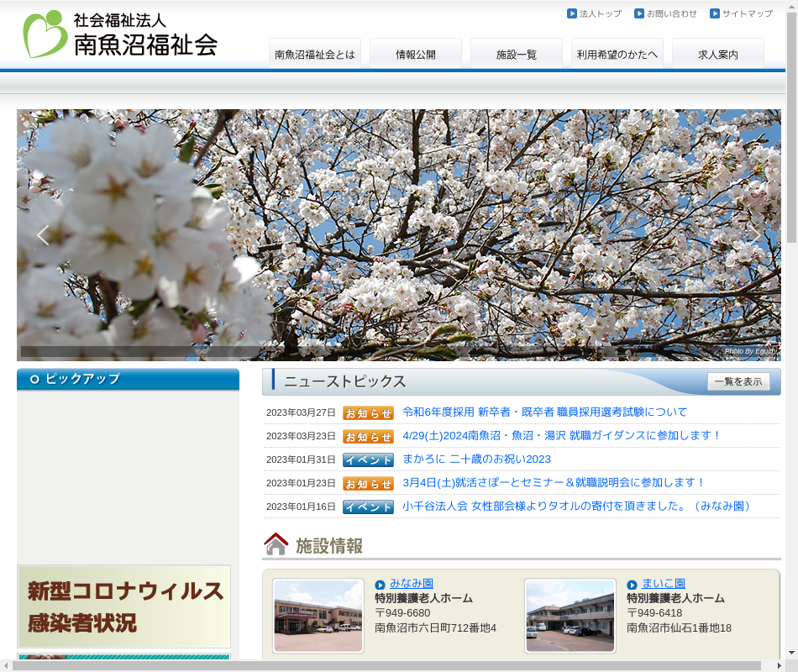Open the 情報公開 menu tab
Image resolution: width=798 pixels, height=672 pixels.
coord(416,55)
